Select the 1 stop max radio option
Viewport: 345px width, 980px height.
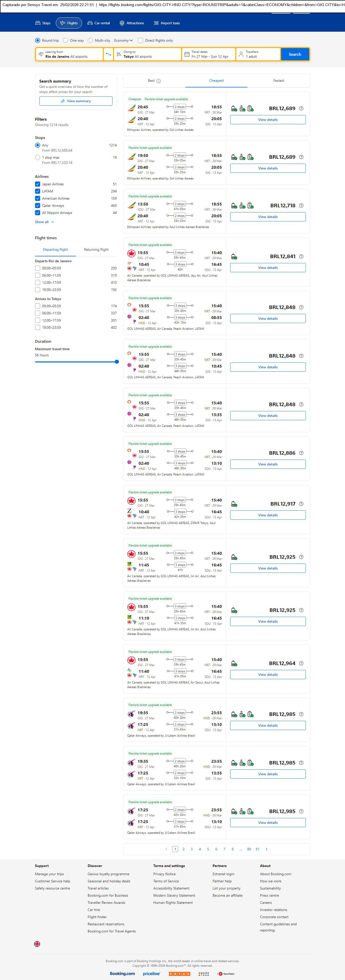pos(38,157)
